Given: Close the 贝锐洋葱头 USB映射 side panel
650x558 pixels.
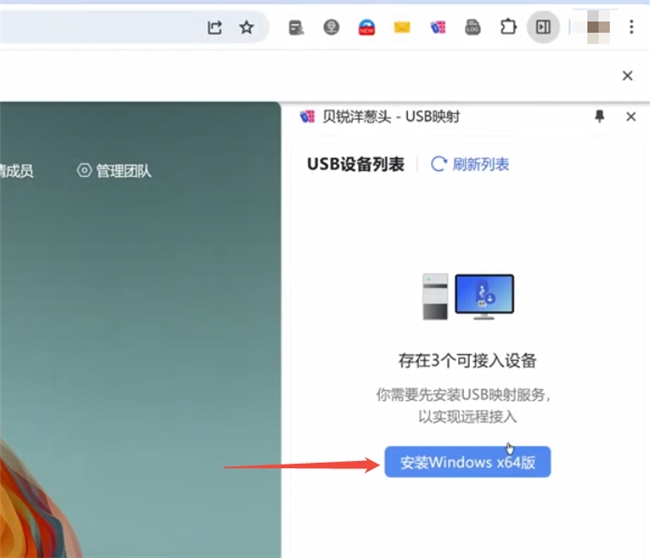Looking at the screenshot, I should tap(631, 117).
